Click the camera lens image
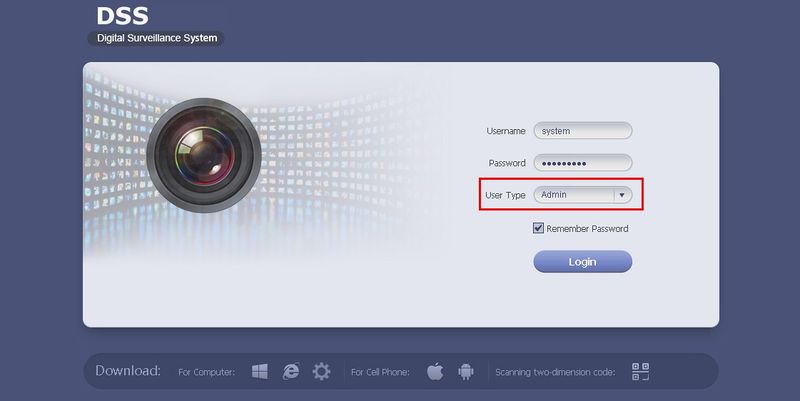This screenshot has height=401, width=800. 204,155
